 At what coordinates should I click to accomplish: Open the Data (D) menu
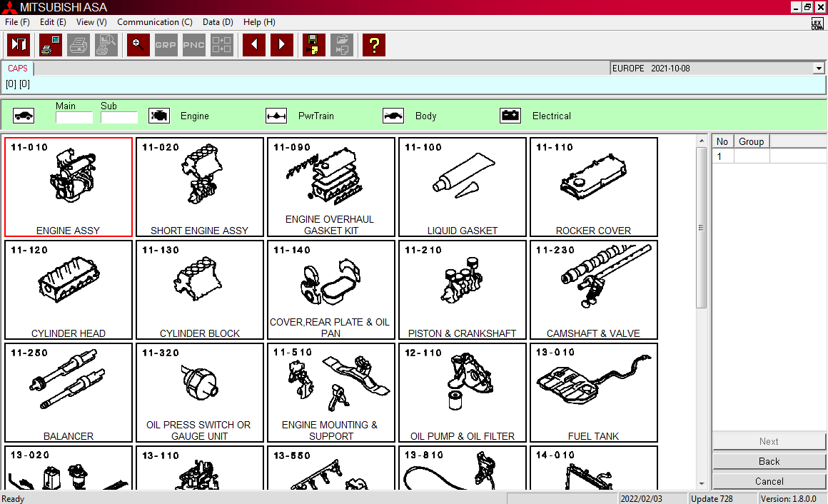(x=218, y=22)
